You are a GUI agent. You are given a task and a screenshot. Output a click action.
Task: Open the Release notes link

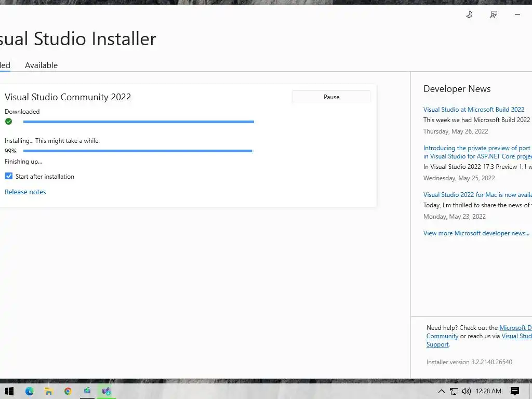tap(25, 192)
